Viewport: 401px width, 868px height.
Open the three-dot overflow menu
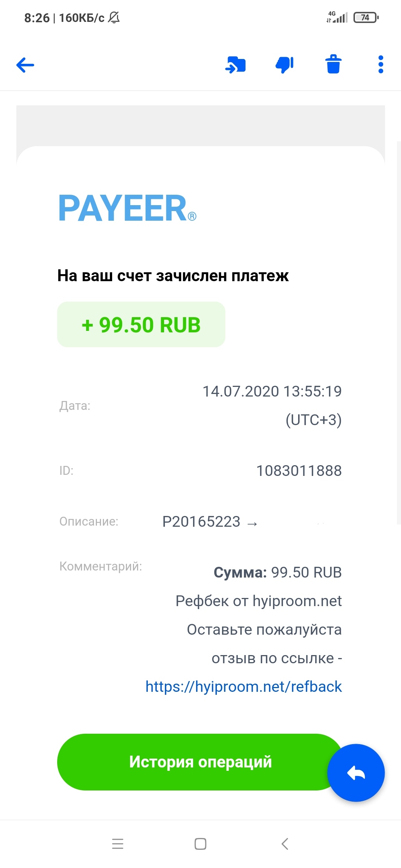(381, 65)
